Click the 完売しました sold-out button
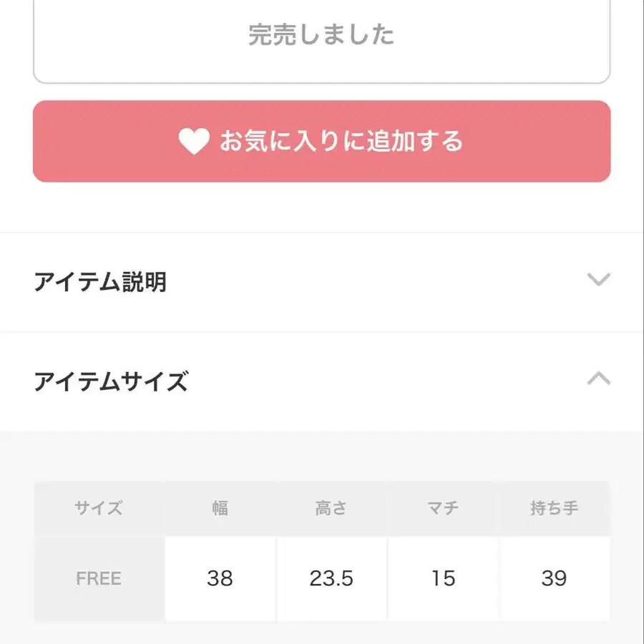The width and height of the screenshot is (644, 644). click(321, 36)
